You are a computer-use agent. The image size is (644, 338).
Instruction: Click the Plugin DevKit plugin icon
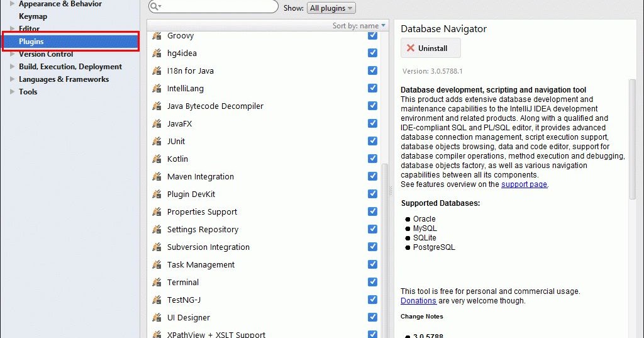157,194
